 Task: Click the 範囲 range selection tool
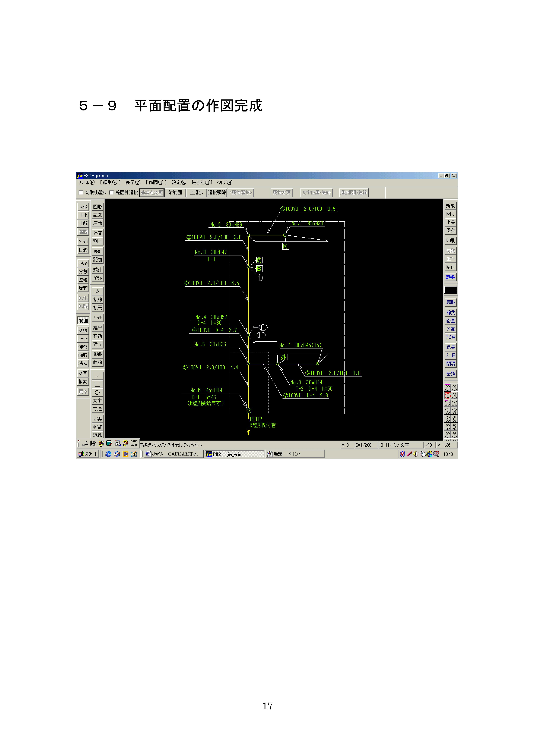click(x=83, y=320)
